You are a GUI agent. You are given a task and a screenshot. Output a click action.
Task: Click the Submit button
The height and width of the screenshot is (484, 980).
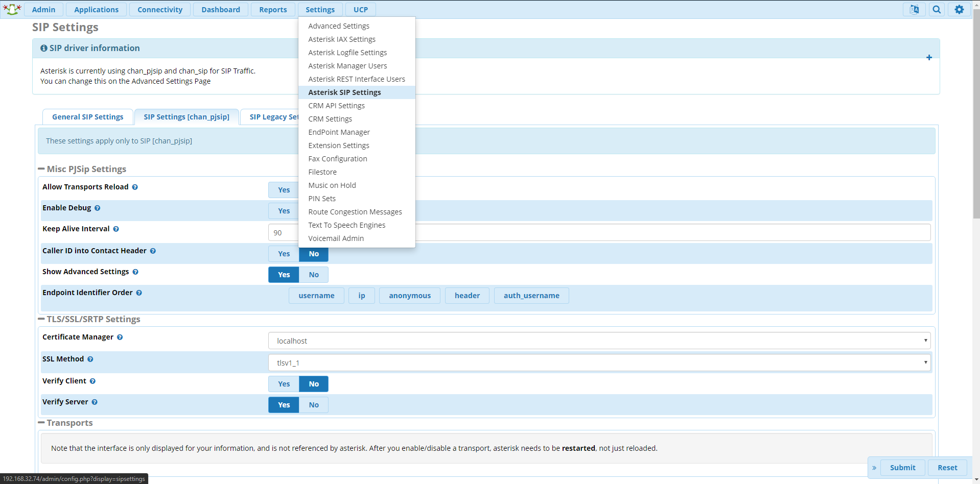tap(902, 468)
